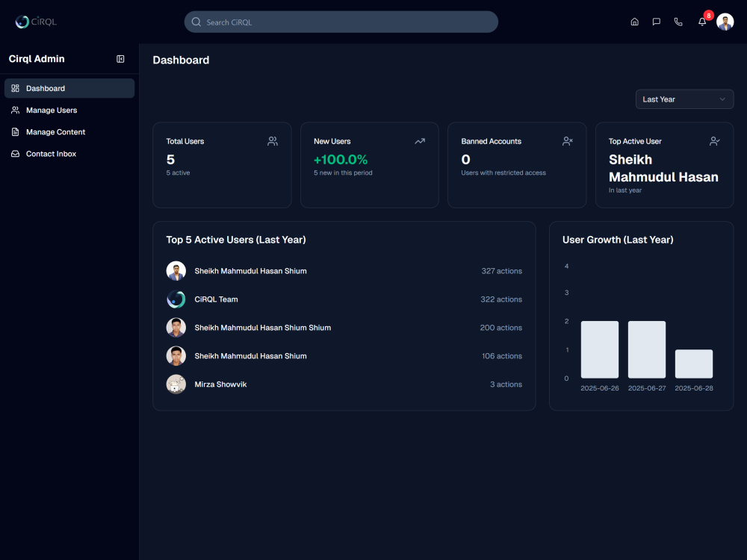Click the avatar of the user with 200 actions
747x560 pixels.
pos(176,328)
